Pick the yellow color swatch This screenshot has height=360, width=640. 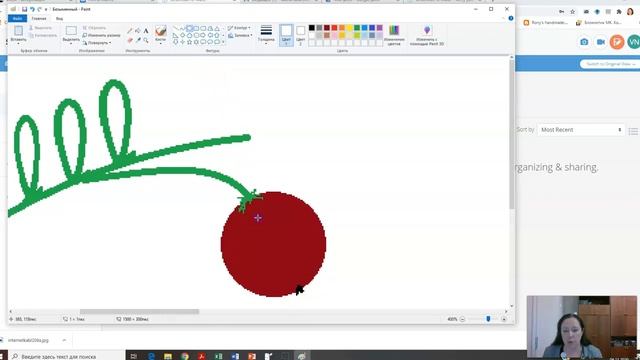click(x=349, y=28)
